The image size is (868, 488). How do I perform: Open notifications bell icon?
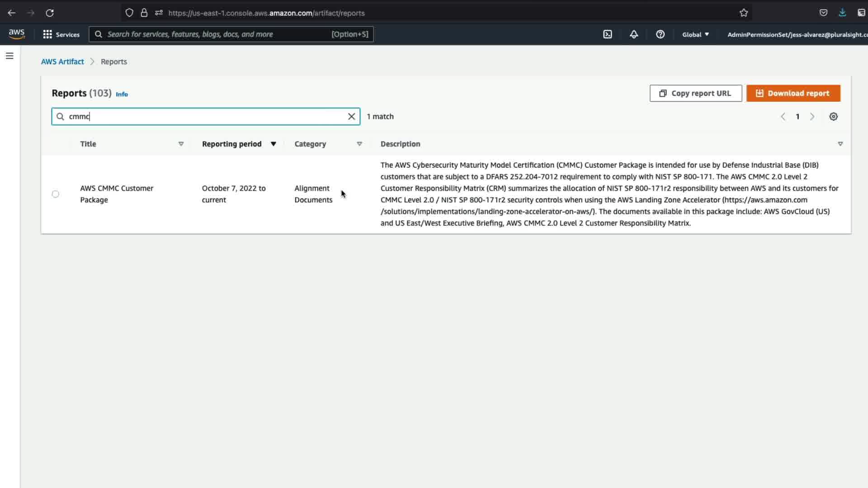[634, 34]
